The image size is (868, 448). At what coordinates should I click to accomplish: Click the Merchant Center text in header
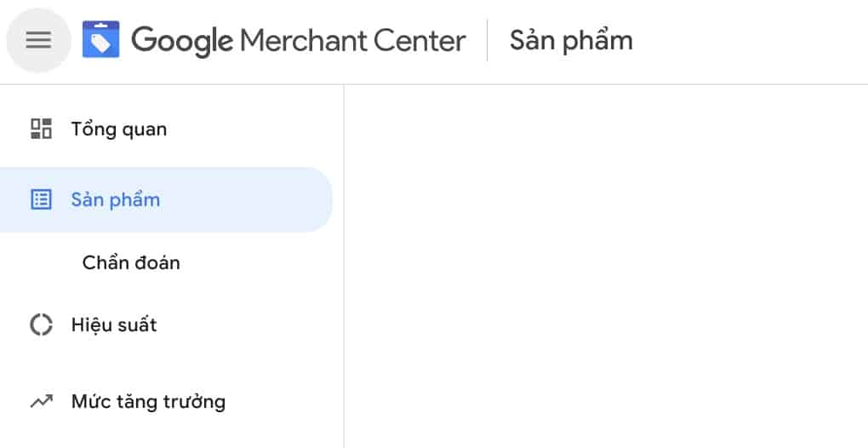click(353, 40)
